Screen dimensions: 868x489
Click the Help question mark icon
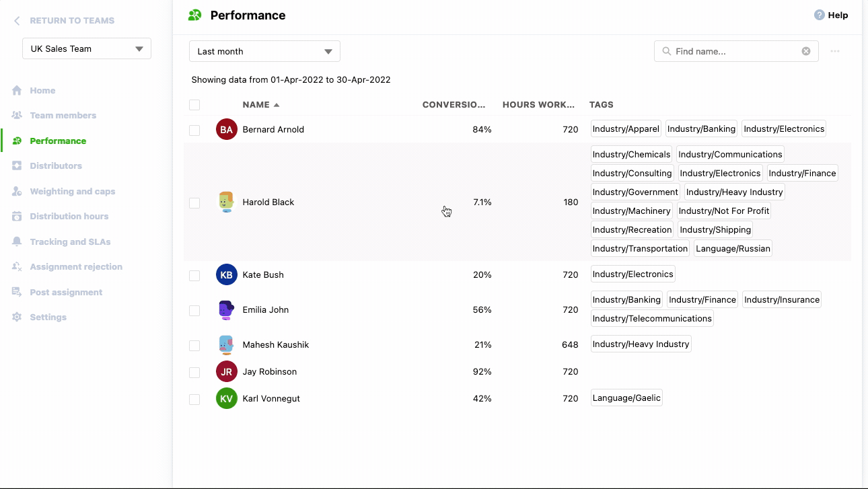tap(819, 15)
